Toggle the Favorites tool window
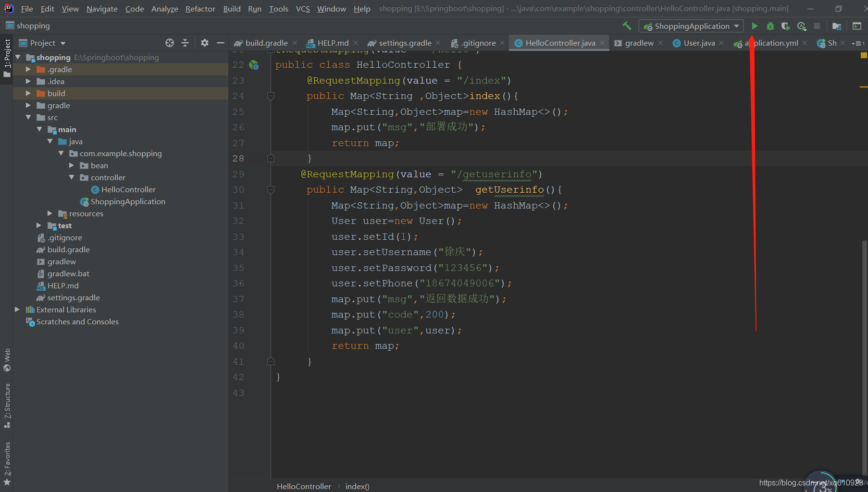Screen dimensions: 868x492 (x=7, y=464)
